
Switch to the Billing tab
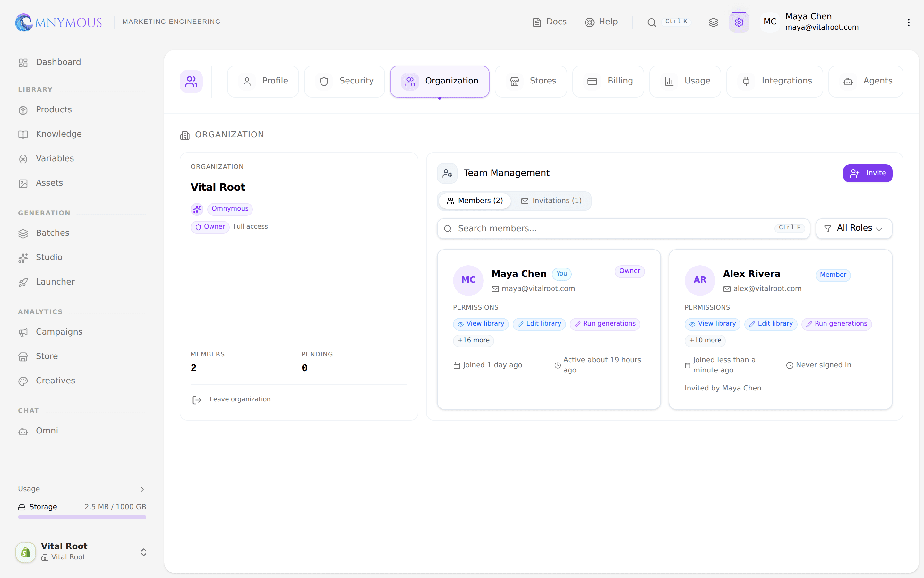pos(608,81)
